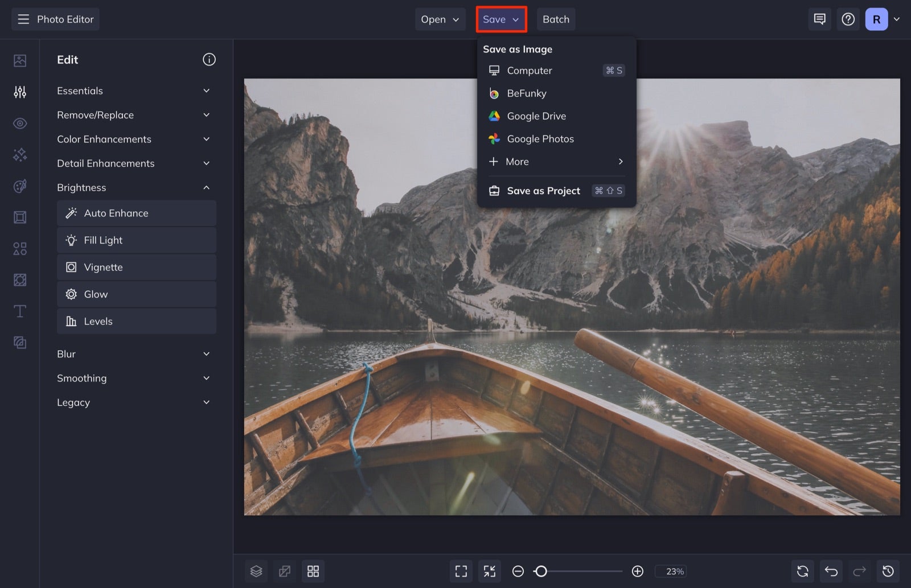Screen dimensions: 911x588
Task: Open the Edit panel with sliders icon
Action: click(19, 91)
